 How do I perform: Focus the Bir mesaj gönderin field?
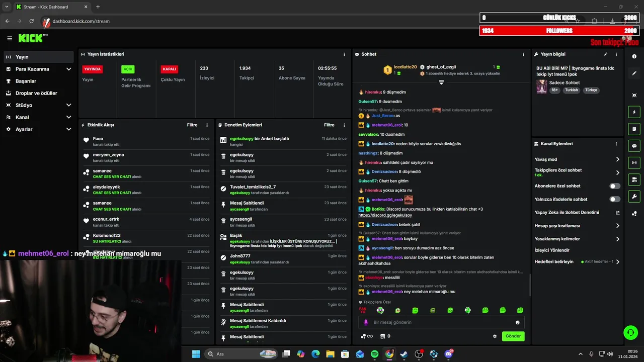441,322
